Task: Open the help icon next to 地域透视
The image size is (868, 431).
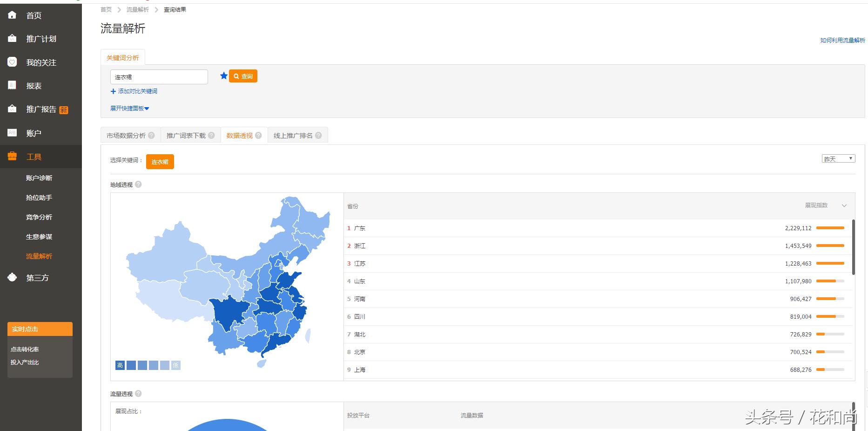Action: [x=139, y=185]
